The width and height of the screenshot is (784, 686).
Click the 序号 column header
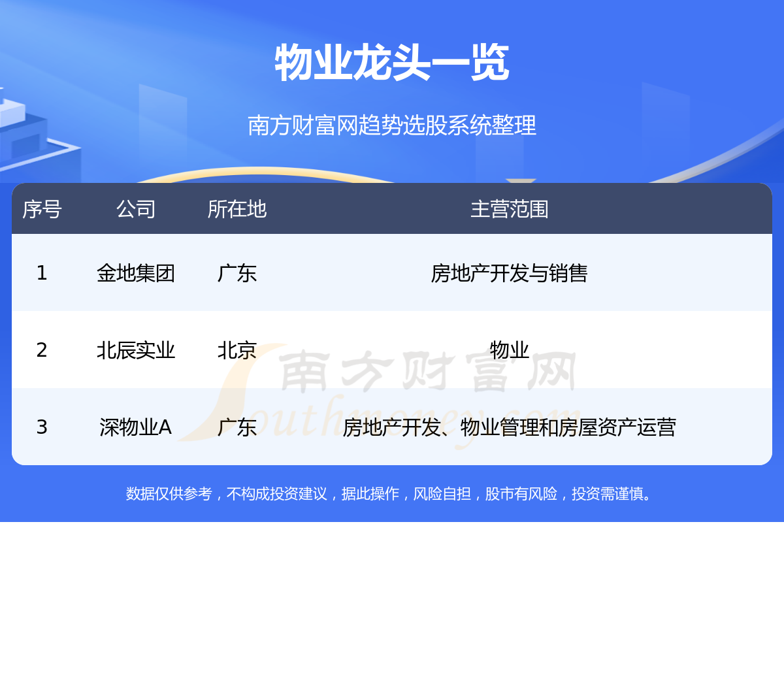pos(42,209)
